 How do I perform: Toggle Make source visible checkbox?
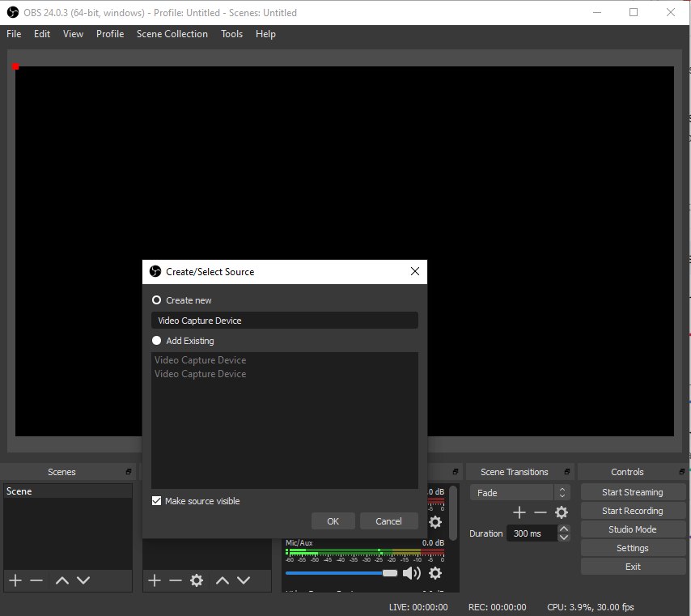pyautogui.click(x=156, y=501)
